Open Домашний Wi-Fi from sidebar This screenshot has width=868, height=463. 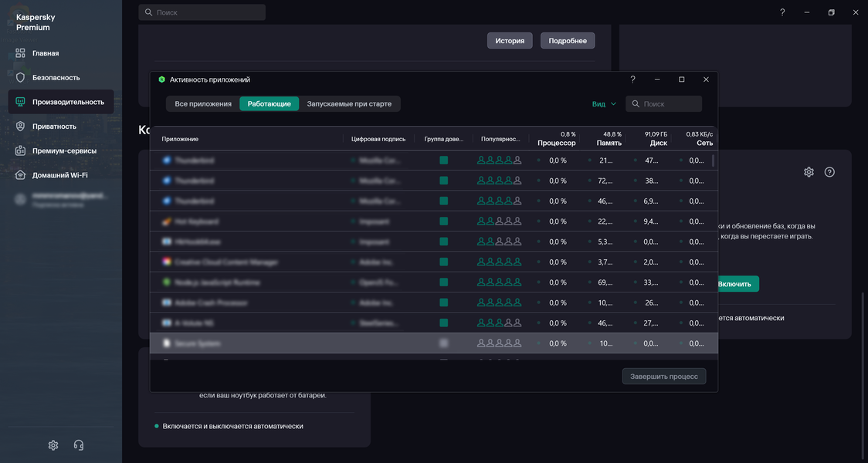pos(21,175)
